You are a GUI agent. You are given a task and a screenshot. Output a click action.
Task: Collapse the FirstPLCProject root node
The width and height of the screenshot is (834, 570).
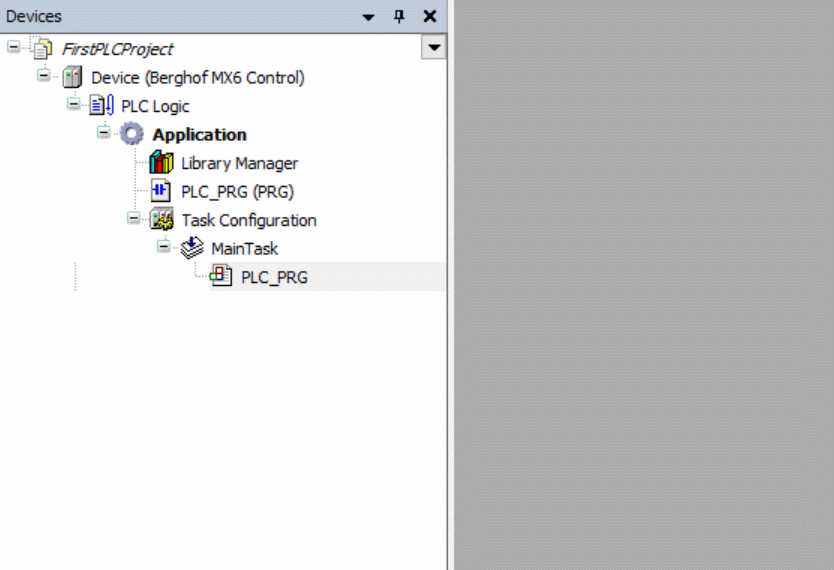tap(14, 47)
